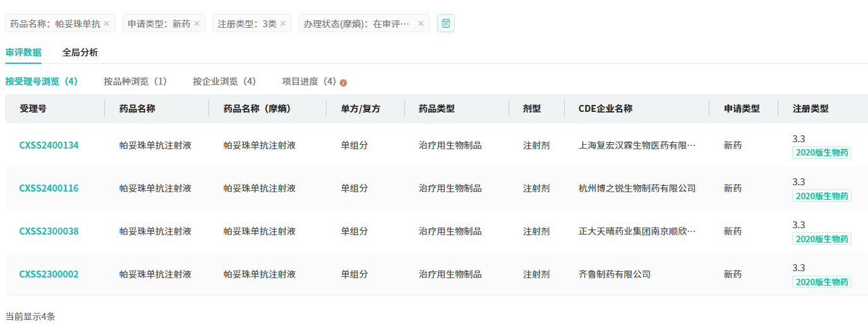Open acceptance number CXSS2400134

point(49,145)
